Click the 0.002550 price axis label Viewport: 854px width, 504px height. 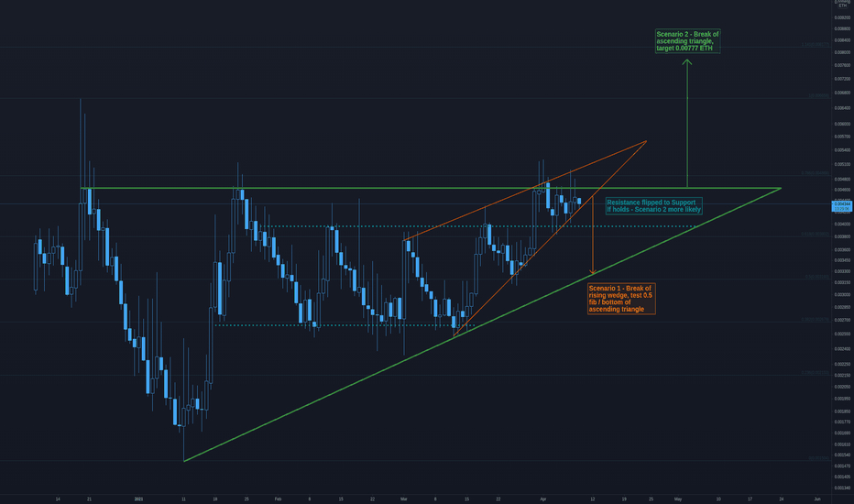[842, 334]
